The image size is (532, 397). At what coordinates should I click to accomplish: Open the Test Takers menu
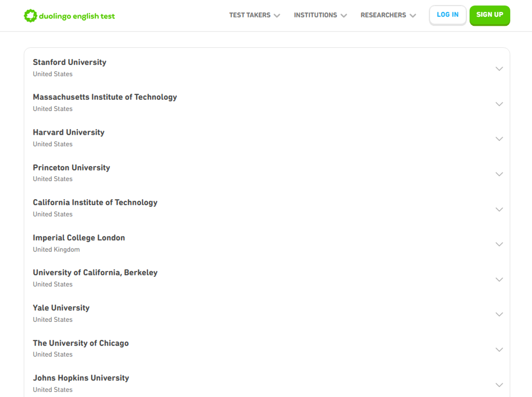[x=254, y=15]
